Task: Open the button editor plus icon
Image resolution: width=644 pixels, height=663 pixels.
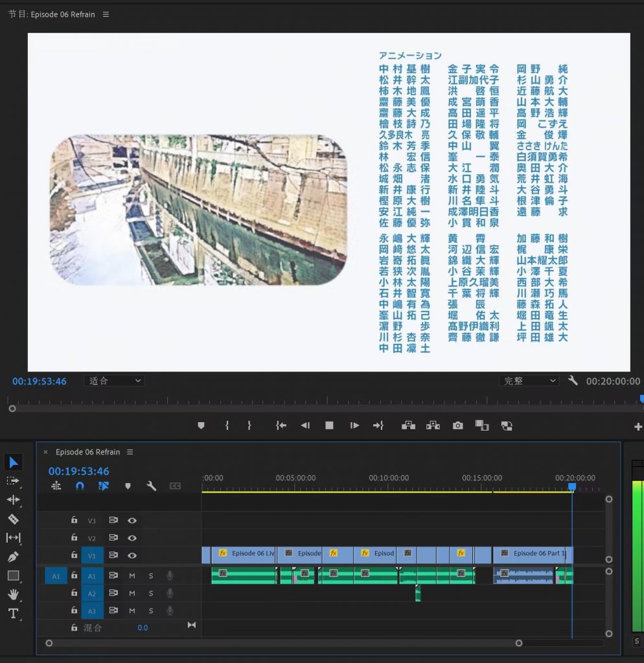Action: (x=638, y=427)
